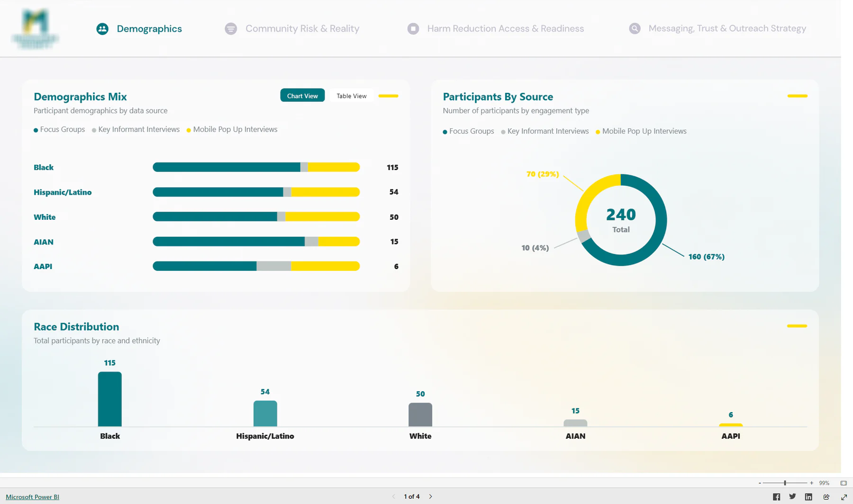Image resolution: width=853 pixels, height=504 pixels.
Task: Click the Demographics people icon
Action: [102, 29]
